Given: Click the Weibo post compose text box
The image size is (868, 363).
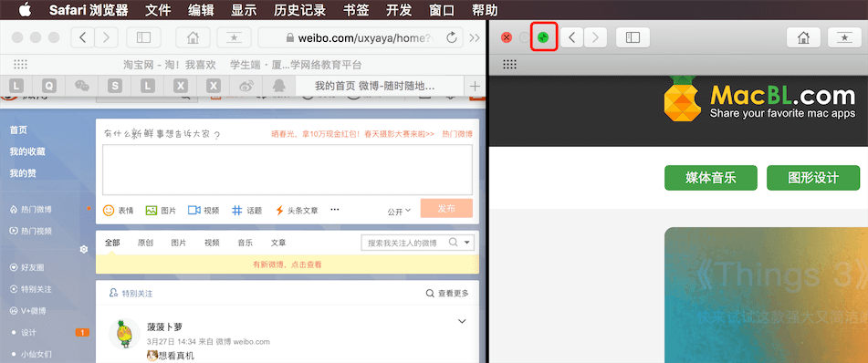Looking at the screenshot, I should point(288,170).
